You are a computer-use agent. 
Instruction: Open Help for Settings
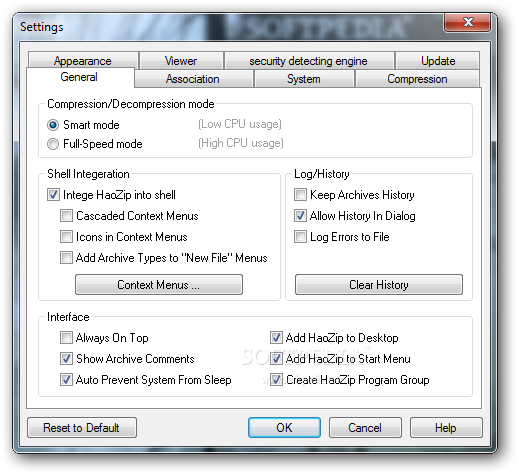pos(446,428)
